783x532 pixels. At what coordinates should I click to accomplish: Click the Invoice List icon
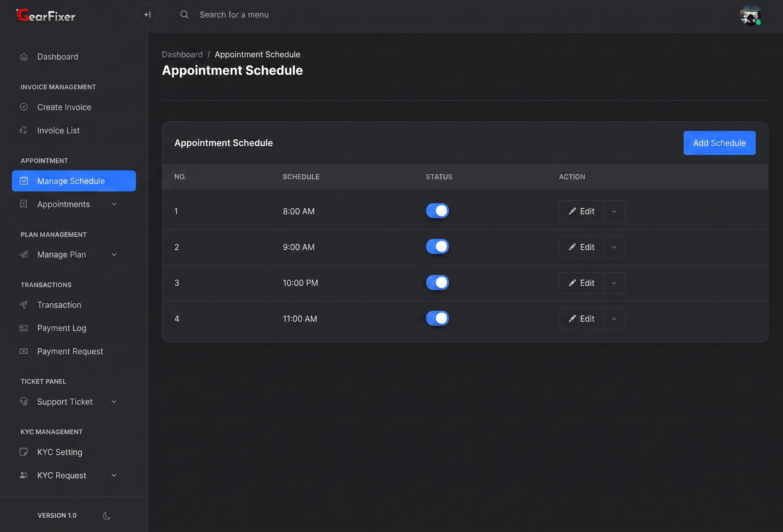point(24,130)
